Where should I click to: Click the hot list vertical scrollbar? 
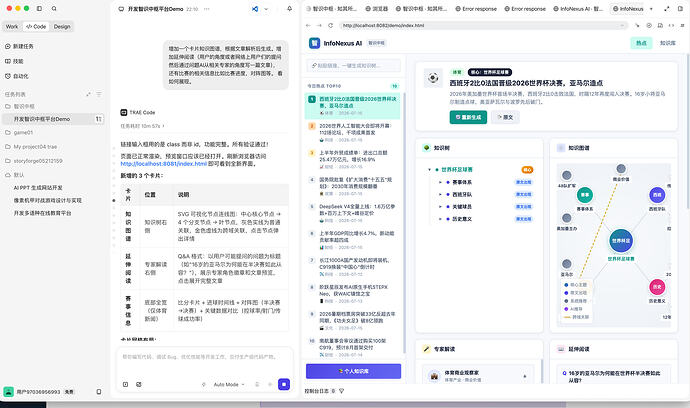(x=404, y=222)
